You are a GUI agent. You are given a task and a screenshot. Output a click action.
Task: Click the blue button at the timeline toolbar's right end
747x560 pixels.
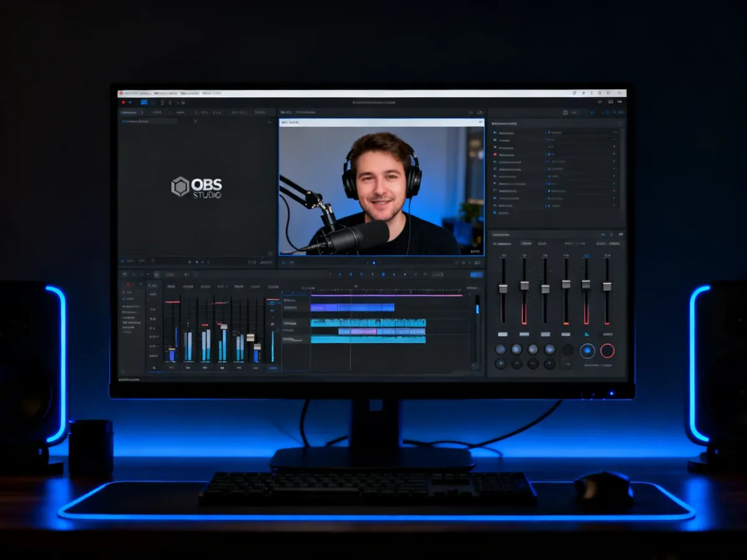coord(476,274)
